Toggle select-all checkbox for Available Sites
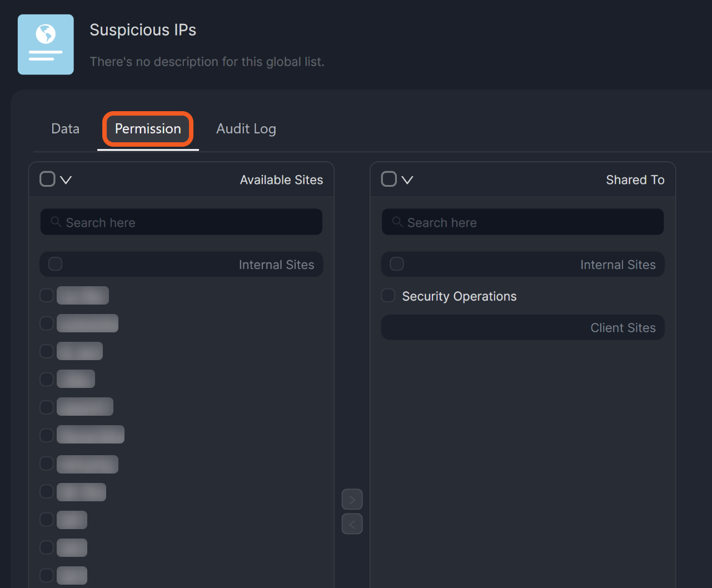Screen dimensions: 712x588 click(47, 179)
